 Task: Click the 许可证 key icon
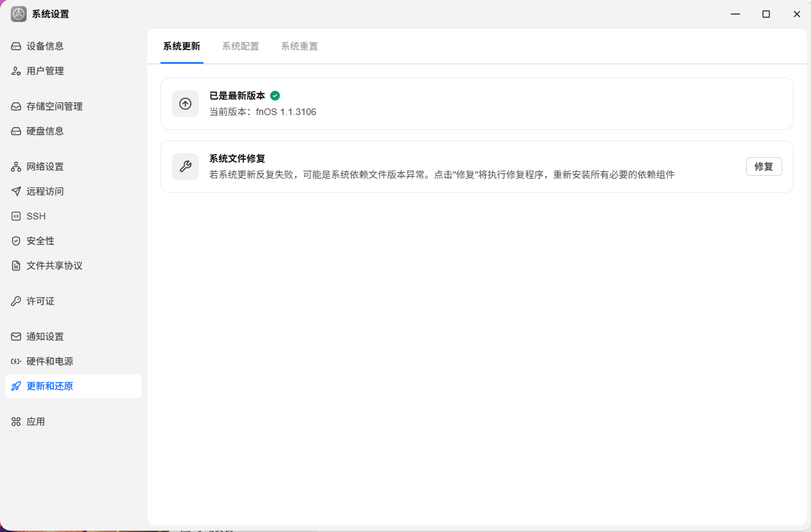(16, 301)
